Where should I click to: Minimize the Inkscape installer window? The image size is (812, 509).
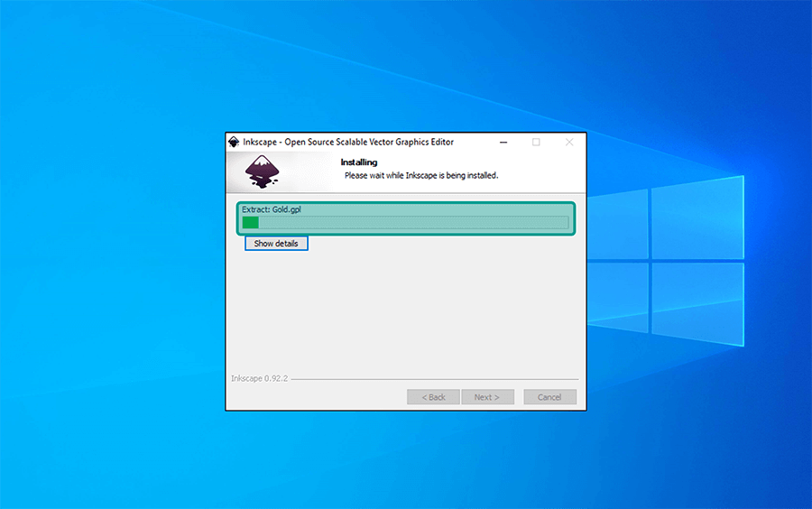pos(503,142)
